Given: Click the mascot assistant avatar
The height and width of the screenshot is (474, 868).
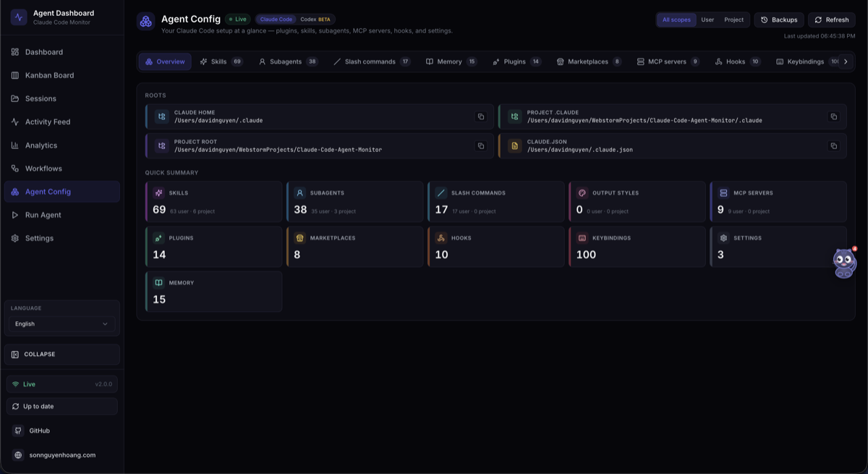Looking at the screenshot, I should point(844,263).
